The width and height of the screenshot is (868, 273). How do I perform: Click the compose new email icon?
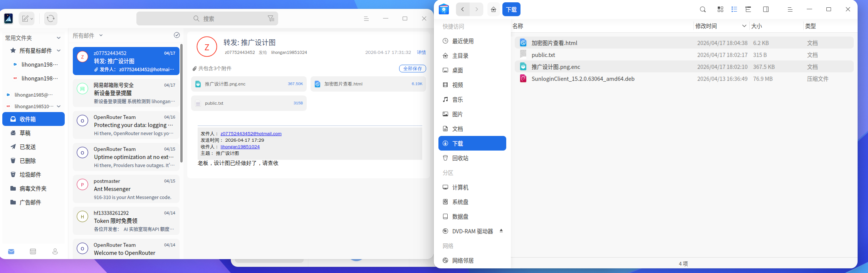pyautogui.click(x=25, y=18)
